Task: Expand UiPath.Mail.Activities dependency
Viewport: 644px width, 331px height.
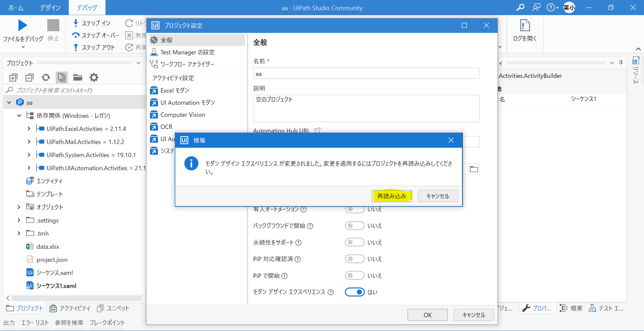Action: 29,142
